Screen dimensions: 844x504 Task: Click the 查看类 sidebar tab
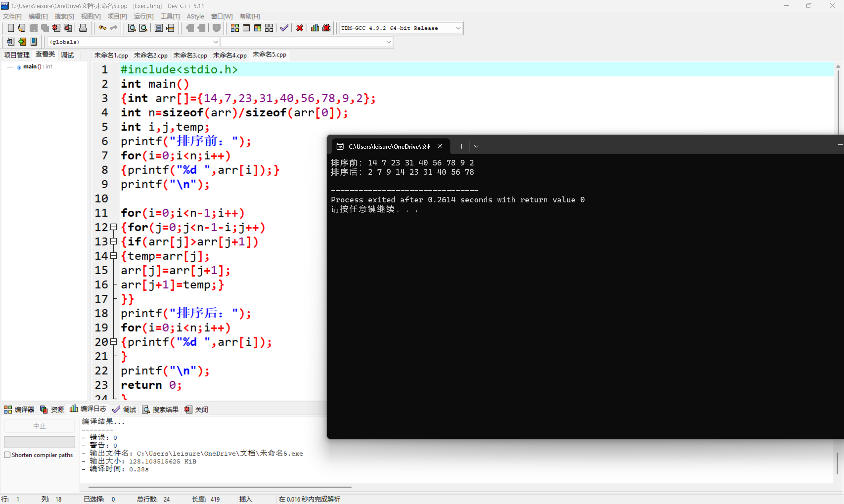pos(45,54)
